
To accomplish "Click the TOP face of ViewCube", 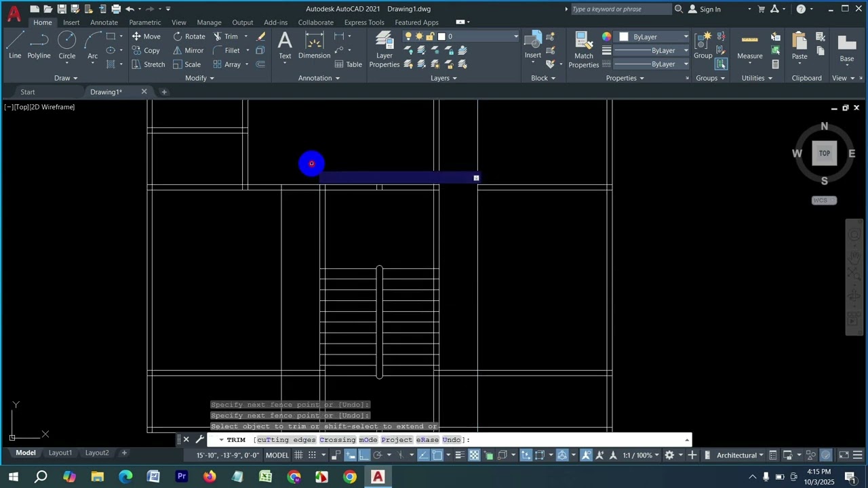I will point(825,153).
